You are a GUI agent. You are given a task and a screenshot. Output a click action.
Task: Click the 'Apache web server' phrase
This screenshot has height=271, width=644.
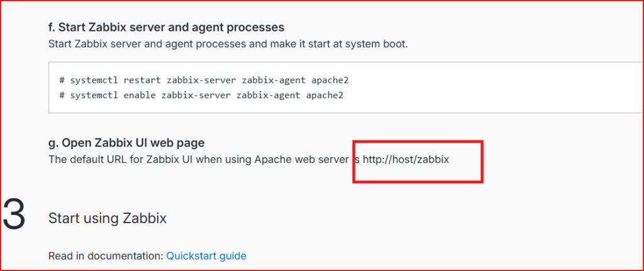[302, 159]
